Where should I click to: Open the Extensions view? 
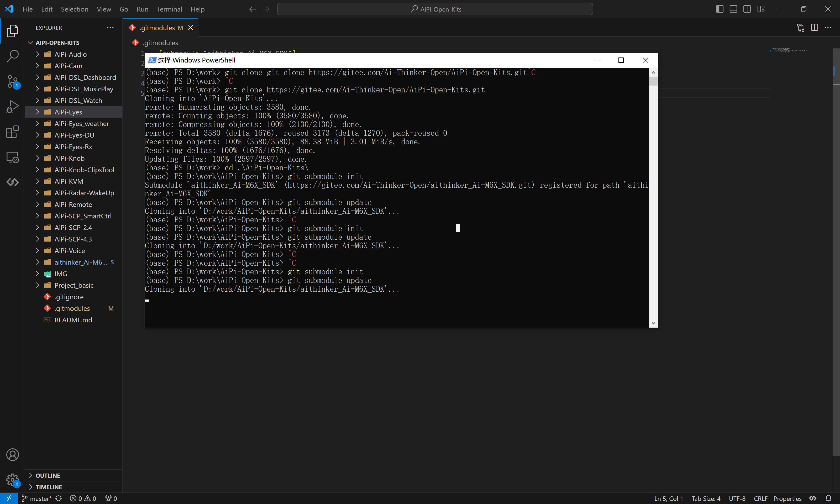(13, 132)
